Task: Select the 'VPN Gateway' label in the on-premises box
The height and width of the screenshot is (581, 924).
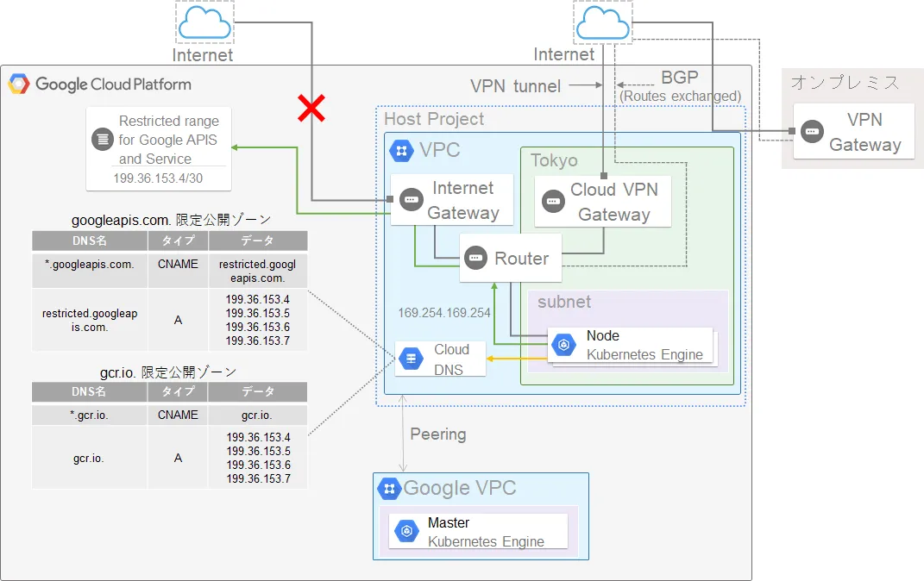Action: (x=865, y=132)
